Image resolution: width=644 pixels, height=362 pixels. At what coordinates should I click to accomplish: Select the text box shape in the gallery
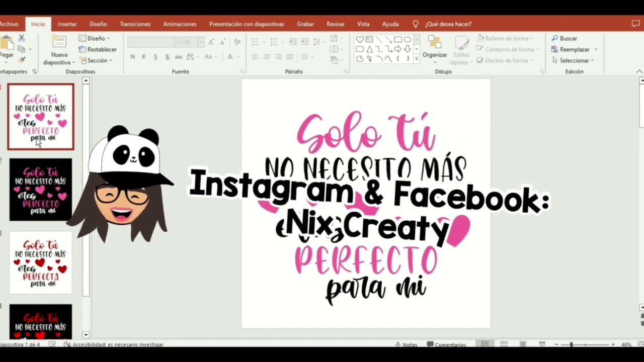(x=369, y=39)
